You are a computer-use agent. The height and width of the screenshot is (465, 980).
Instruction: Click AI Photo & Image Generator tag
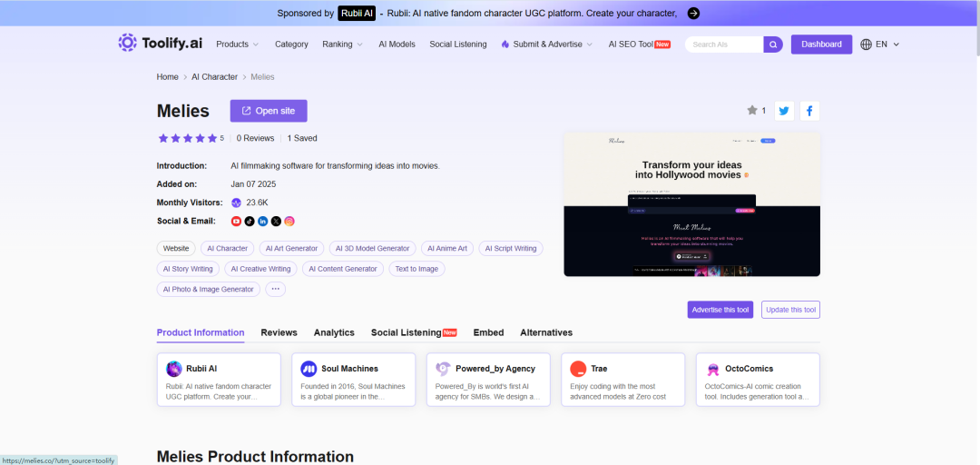coord(208,289)
